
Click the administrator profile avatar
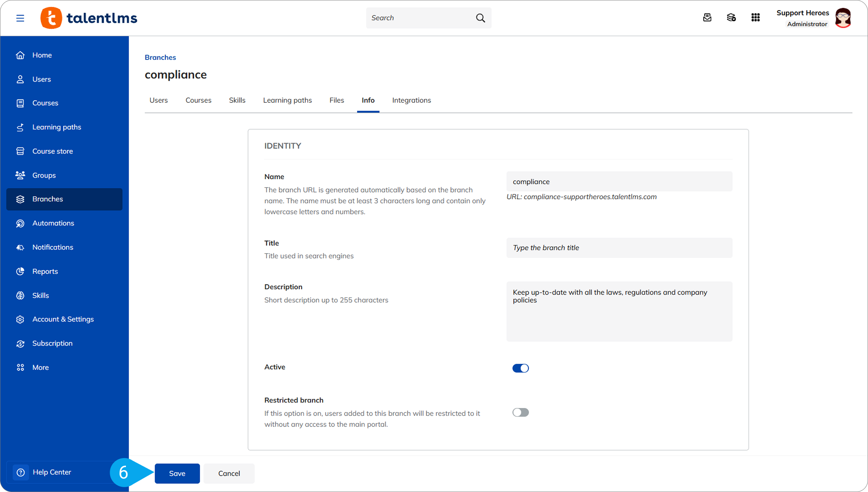843,18
